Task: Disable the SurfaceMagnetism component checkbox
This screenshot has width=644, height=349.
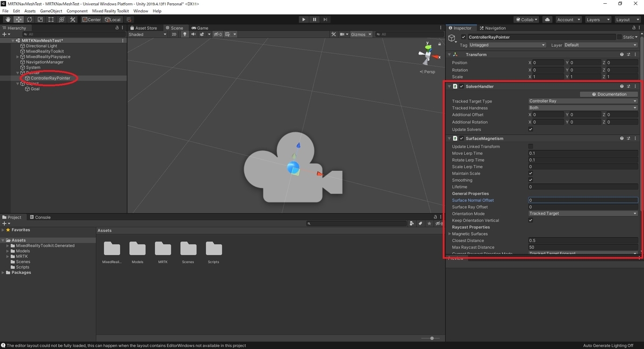Action: coord(462,139)
